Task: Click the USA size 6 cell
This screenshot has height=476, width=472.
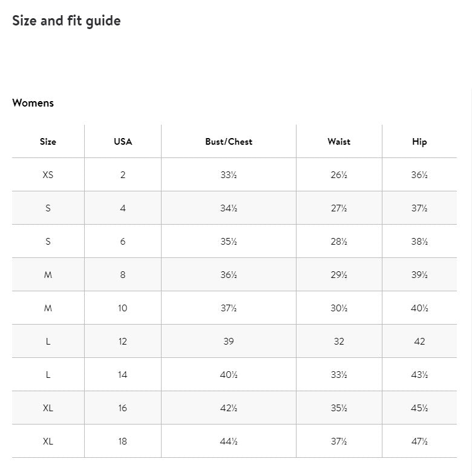Action: point(123,242)
